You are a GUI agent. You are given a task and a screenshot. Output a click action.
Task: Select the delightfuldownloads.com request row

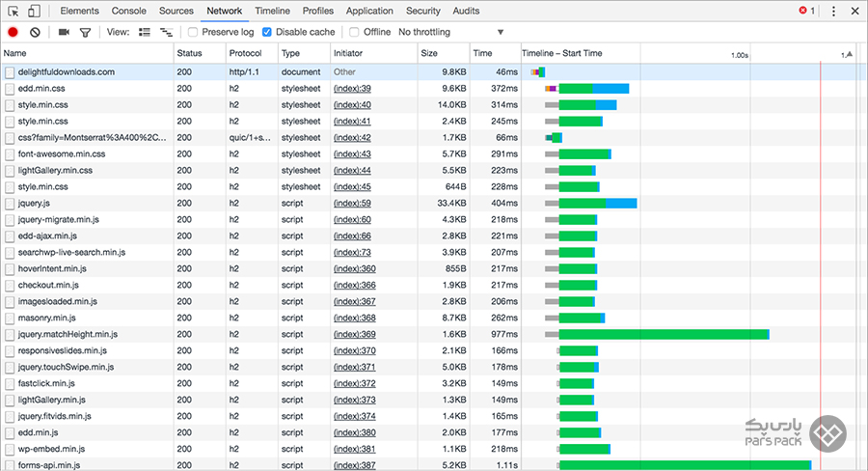[66, 72]
